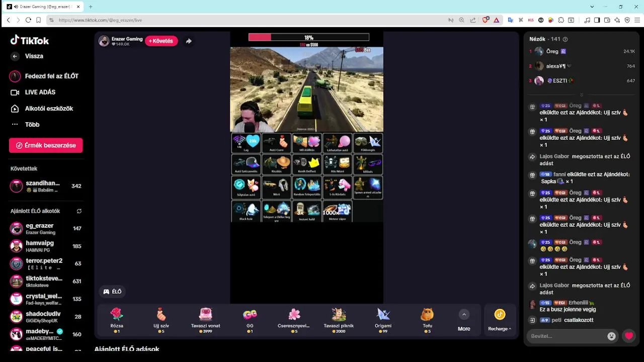Click browser forward button
This screenshot has width=644, height=362.
(18, 20)
